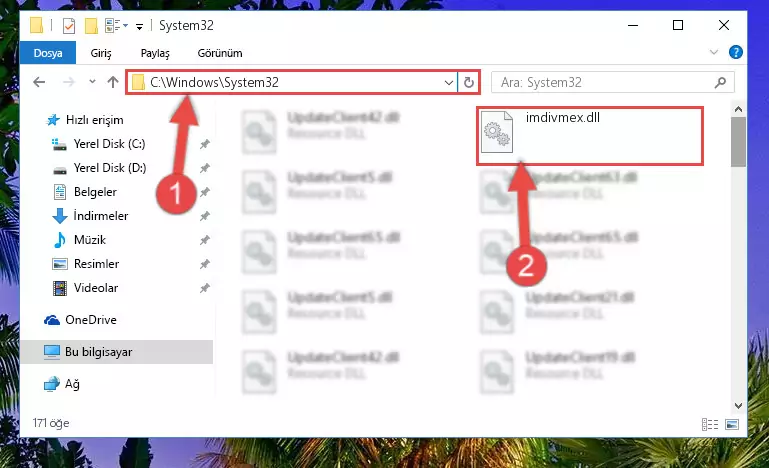This screenshot has height=468, width=769.
Task: Toggle the pin next to Videolar
Action: 205,288
